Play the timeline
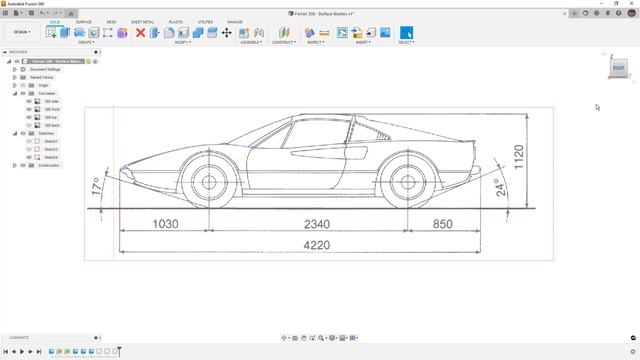Image resolution: width=640 pixels, height=360 pixels. 22,351
